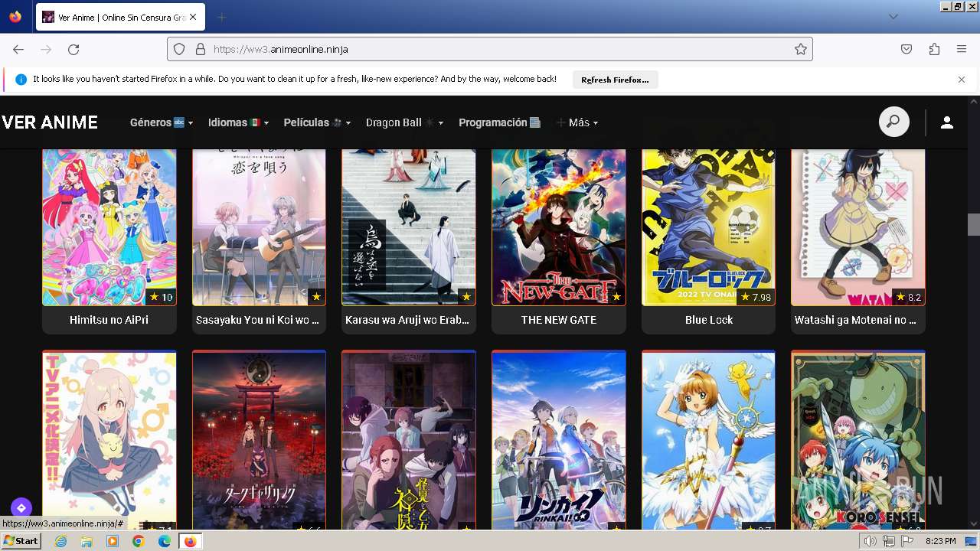Screen dimensions: 980x551
Task: Expand the Más dropdown menu
Action: pyautogui.click(x=577, y=122)
